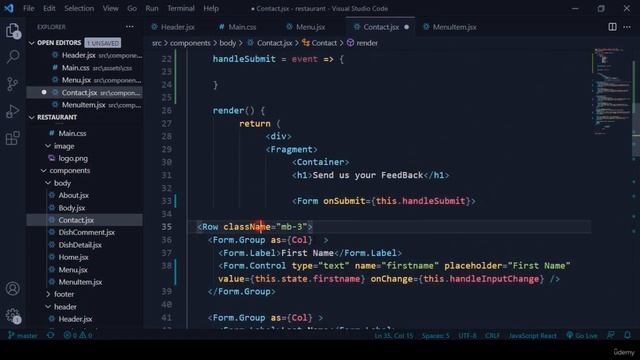Open DishDetail.jsx in the explorer
Image resolution: width=640 pixels, height=360 pixels.
pos(85,245)
